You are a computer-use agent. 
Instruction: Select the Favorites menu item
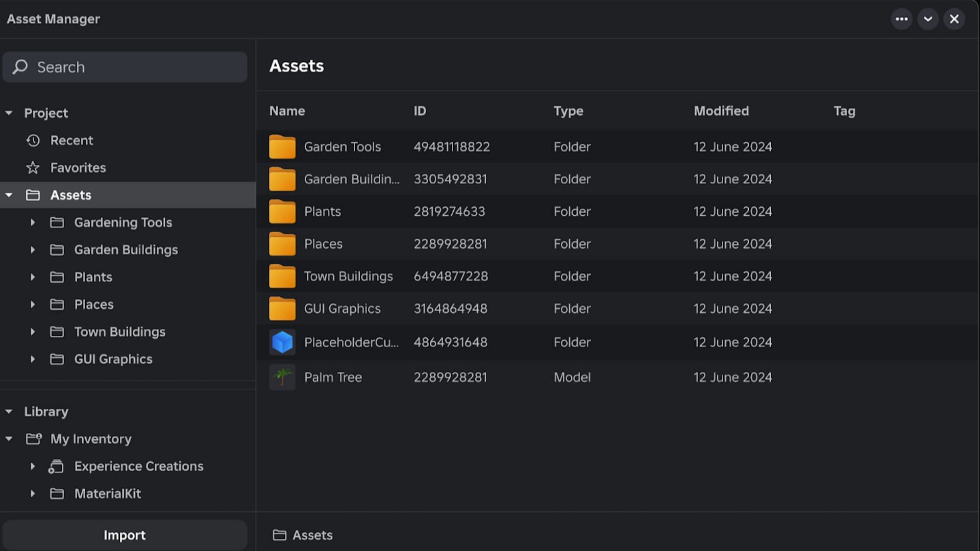pos(79,167)
